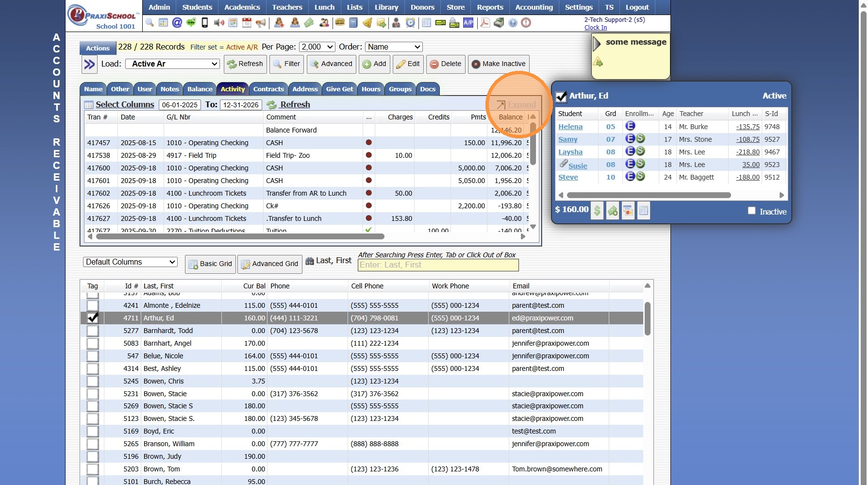Open the Accounting menu
The width and height of the screenshot is (868, 485).
(x=534, y=7)
